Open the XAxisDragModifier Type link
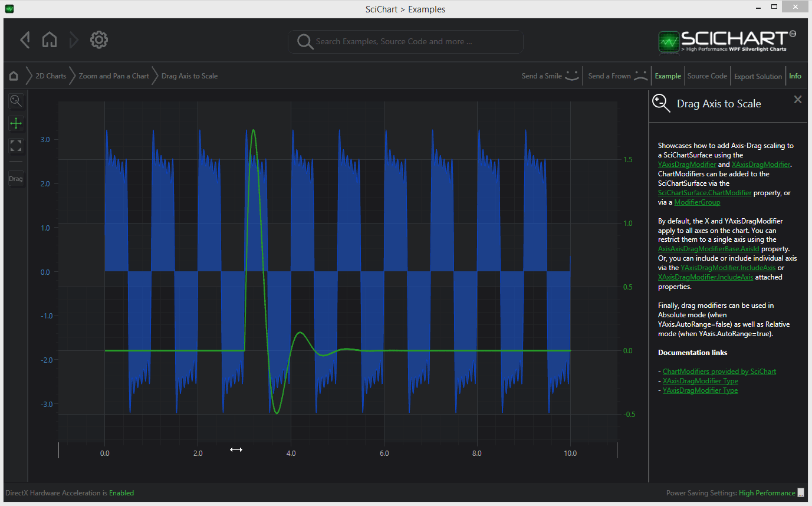The width and height of the screenshot is (812, 506). [x=700, y=381]
